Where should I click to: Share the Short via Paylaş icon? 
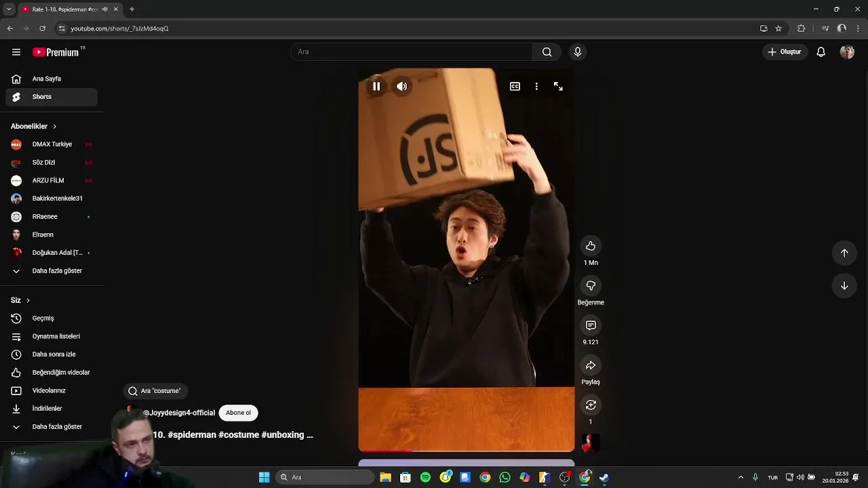[x=591, y=365]
